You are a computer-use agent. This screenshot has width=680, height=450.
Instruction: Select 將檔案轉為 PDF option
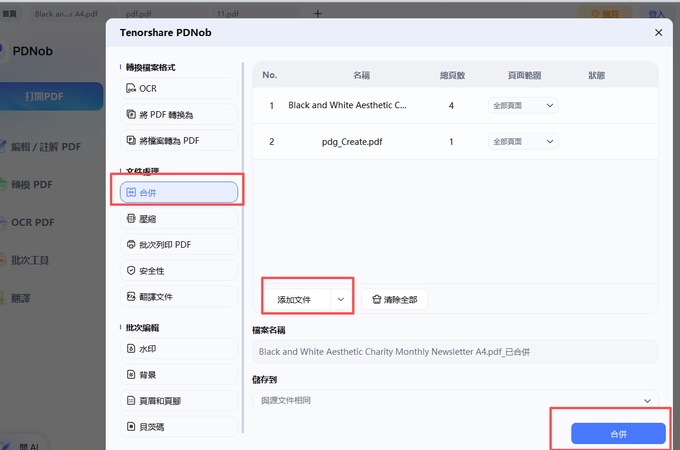(x=179, y=140)
